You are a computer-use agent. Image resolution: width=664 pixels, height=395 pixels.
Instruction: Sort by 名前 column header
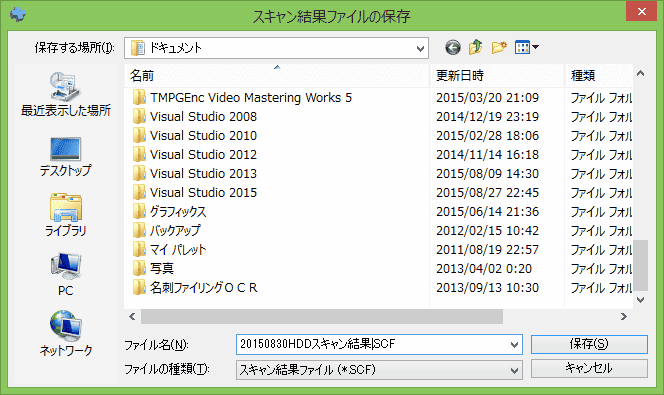(x=277, y=75)
